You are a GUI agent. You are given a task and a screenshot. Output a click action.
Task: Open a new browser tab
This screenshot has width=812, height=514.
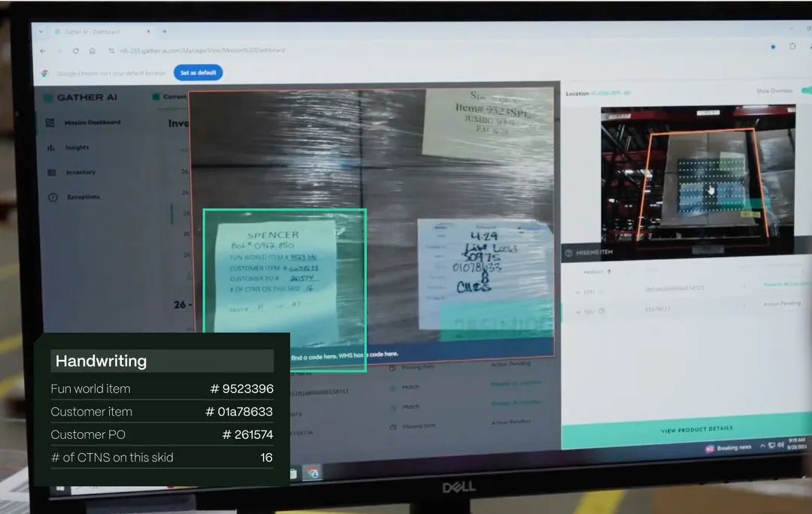(x=164, y=32)
